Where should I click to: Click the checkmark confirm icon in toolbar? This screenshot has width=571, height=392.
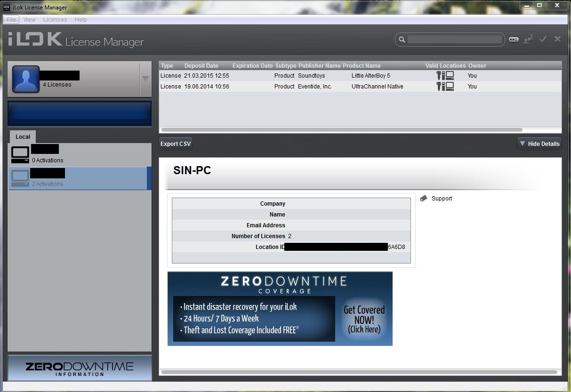[543, 40]
